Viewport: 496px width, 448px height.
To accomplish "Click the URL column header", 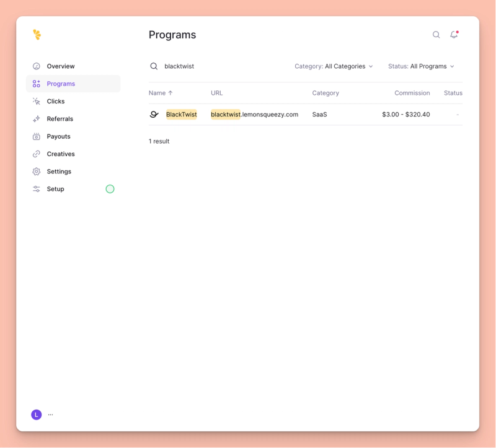I will tap(216, 93).
